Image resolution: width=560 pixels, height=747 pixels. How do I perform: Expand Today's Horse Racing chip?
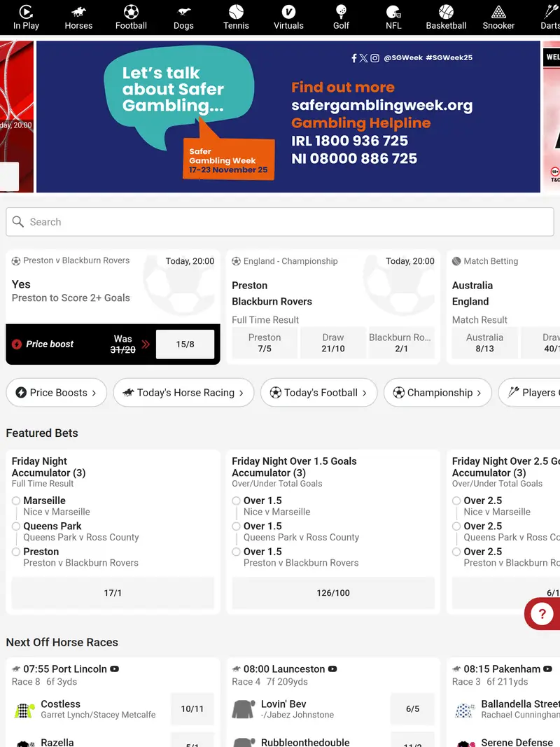click(183, 393)
